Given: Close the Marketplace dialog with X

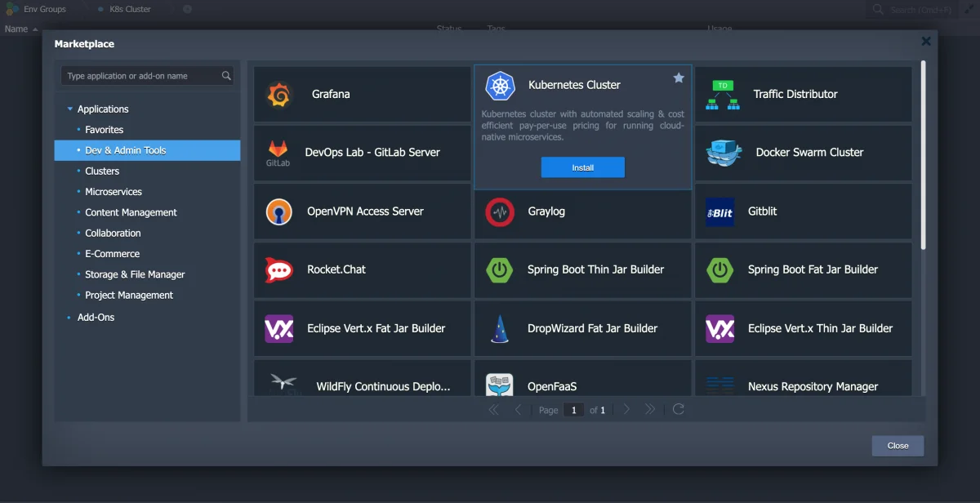Looking at the screenshot, I should (926, 41).
